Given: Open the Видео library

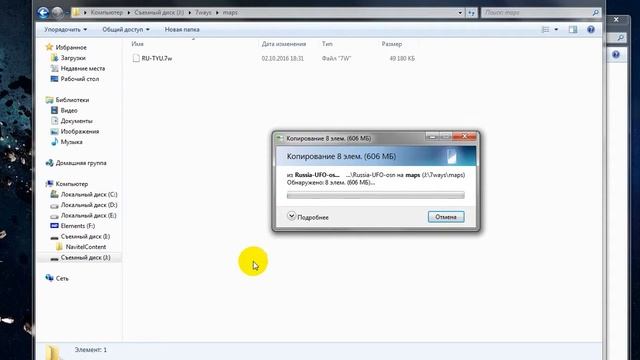Looking at the screenshot, I should tap(69, 110).
